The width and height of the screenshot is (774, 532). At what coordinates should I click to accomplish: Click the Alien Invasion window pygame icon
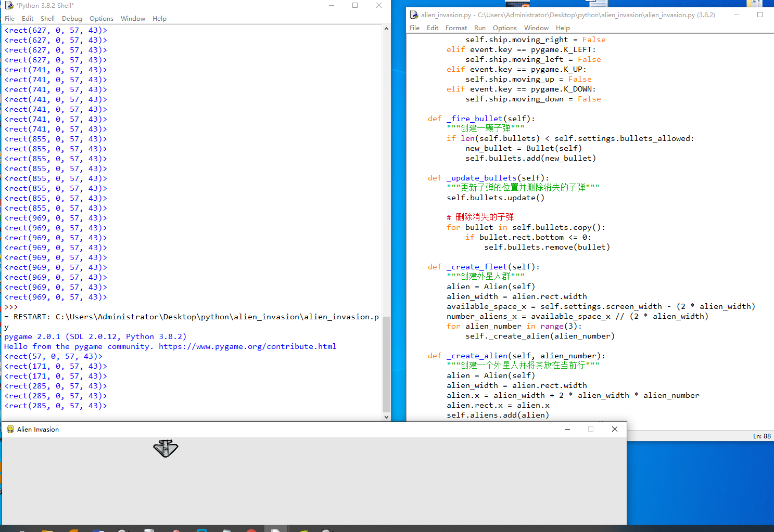click(x=10, y=429)
